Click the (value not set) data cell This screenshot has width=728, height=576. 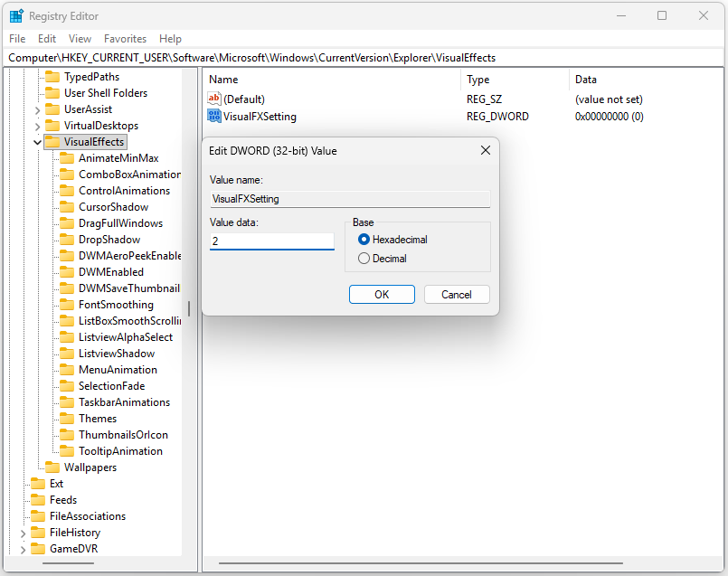point(609,99)
